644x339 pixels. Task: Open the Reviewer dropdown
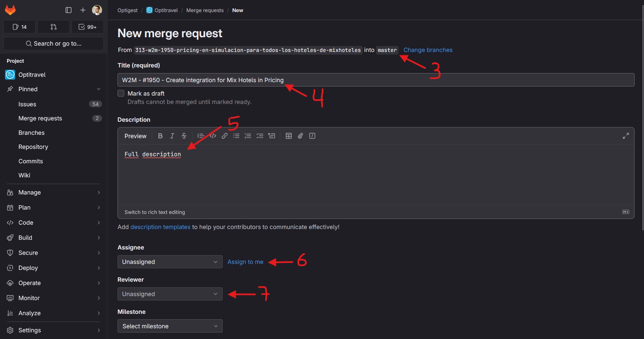pos(170,294)
